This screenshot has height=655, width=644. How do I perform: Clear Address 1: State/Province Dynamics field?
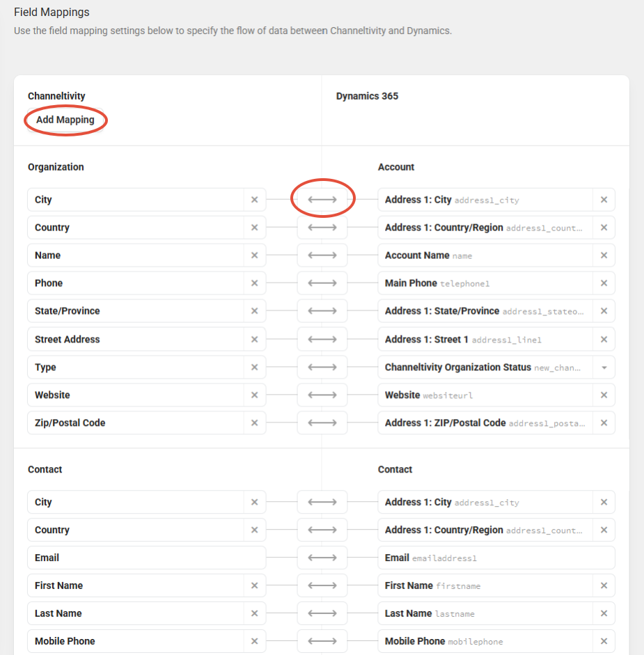(604, 310)
